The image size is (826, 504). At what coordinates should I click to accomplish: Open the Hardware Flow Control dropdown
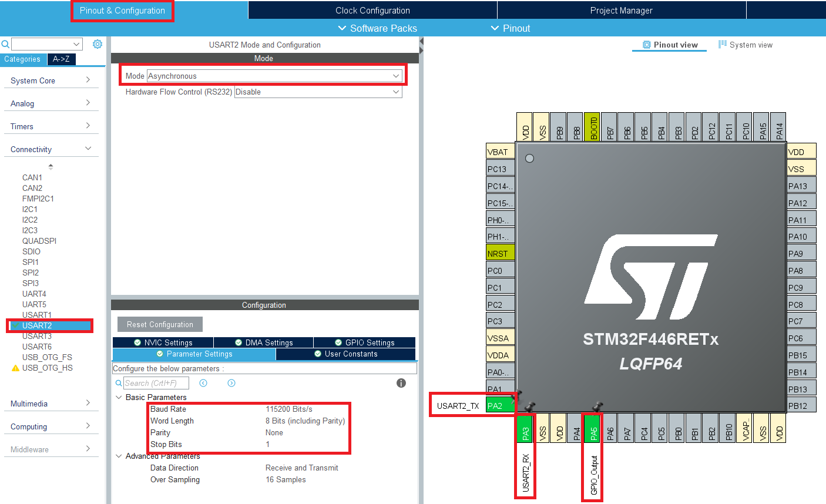(x=318, y=92)
